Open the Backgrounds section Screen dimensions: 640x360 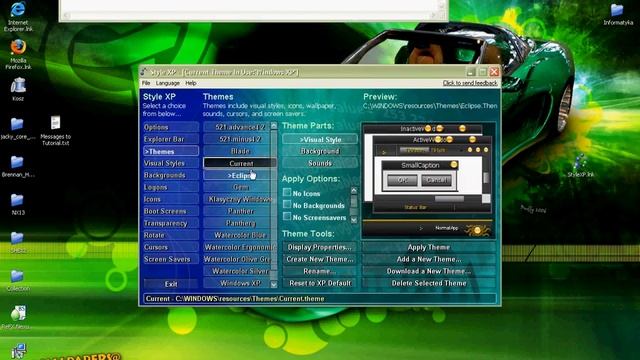171,175
